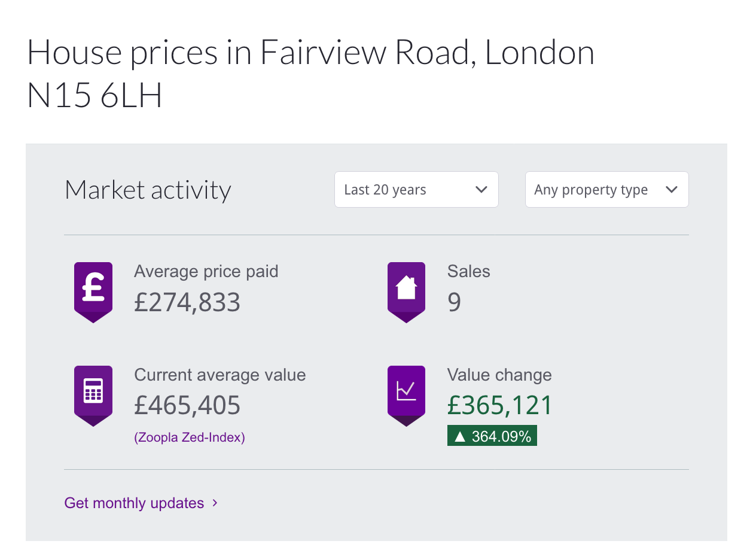Click the Sales count of 9
Viewport: 756px width, 559px height.
click(455, 302)
